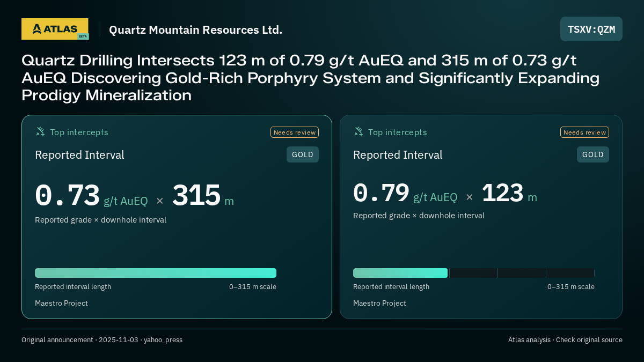
Task: Click the partially filled interval bar in the 123 m card
Action: point(474,273)
